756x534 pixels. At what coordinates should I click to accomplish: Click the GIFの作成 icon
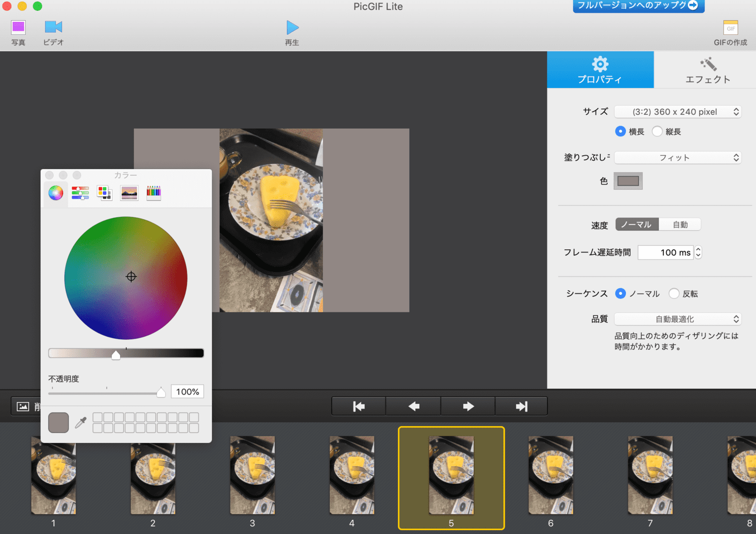[x=730, y=29]
